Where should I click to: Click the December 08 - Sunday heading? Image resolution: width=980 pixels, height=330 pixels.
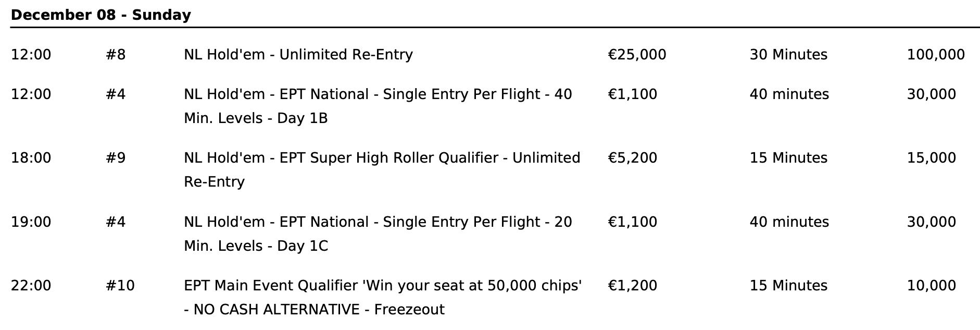(100, 15)
